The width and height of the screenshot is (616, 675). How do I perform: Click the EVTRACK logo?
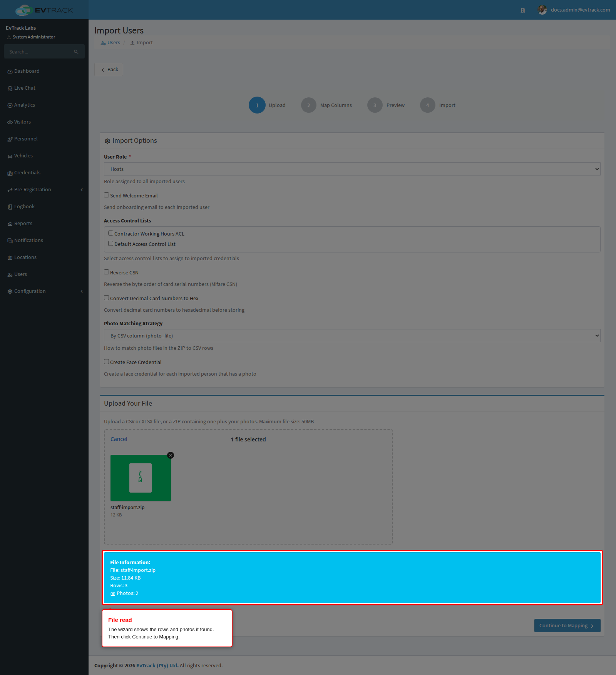[x=44, y=10]
